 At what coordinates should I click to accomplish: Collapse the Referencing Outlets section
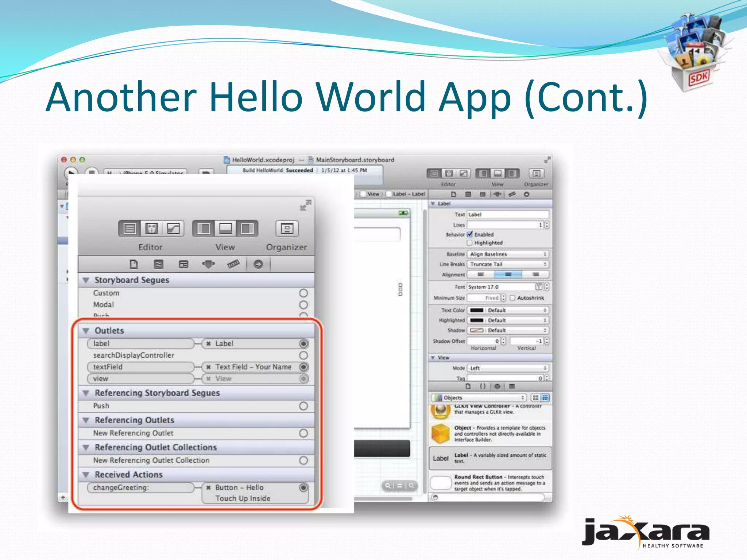(86, 420)
